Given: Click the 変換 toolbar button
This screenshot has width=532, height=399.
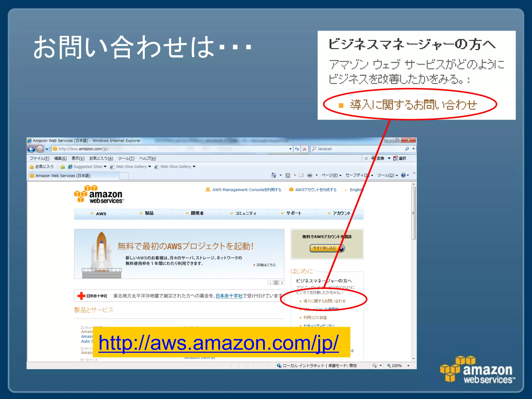Looking at the screenshot, I should coord(378,158).
